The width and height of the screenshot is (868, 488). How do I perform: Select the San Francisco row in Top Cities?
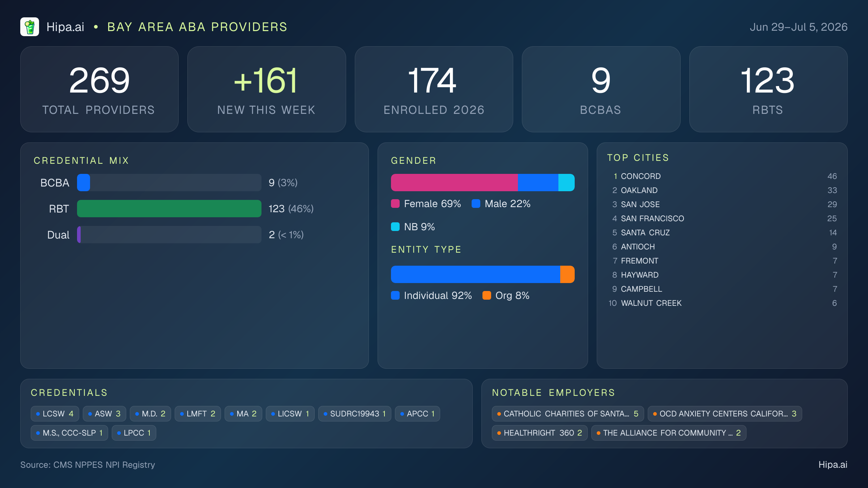722,218
